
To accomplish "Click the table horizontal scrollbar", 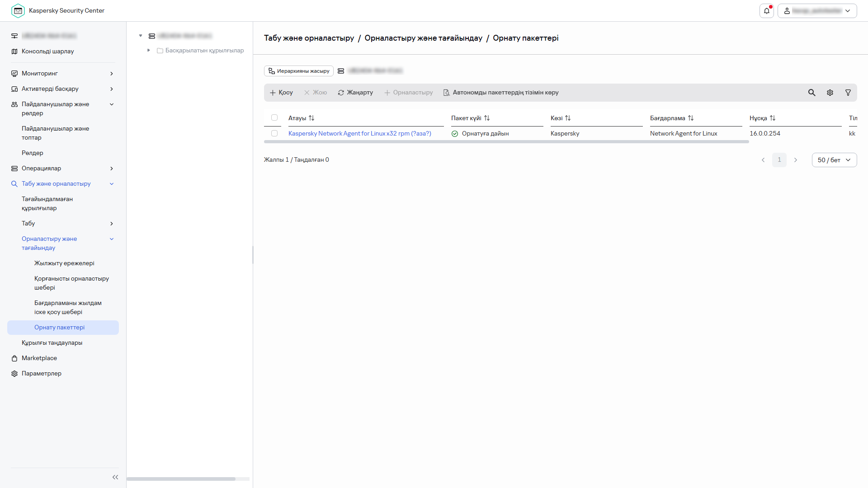I will tap(506, 142).
